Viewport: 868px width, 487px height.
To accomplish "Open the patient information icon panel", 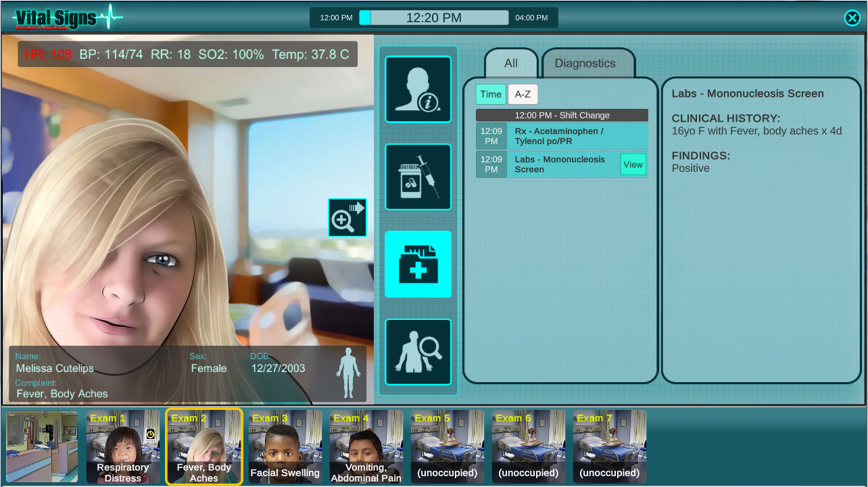I will [418, 89].
